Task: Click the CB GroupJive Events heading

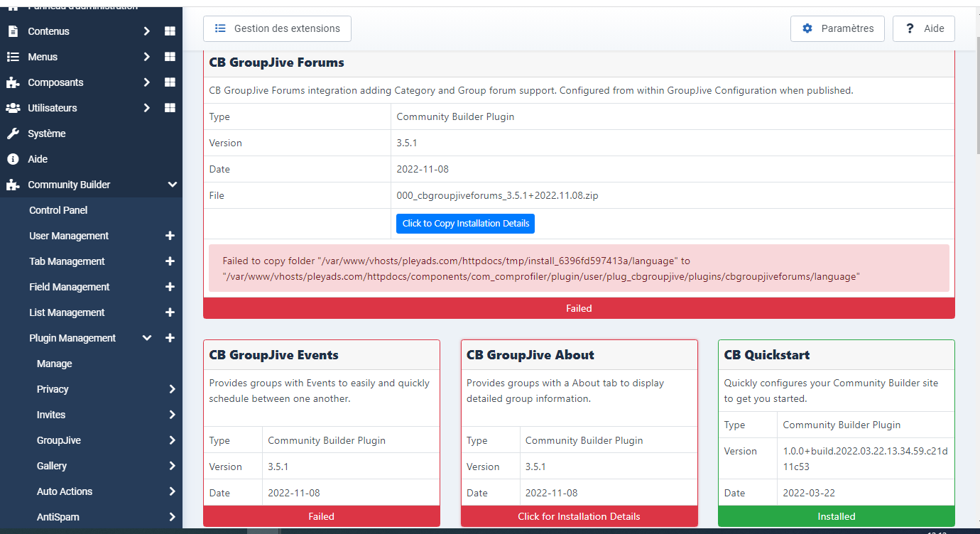Action: pos(273,355)
